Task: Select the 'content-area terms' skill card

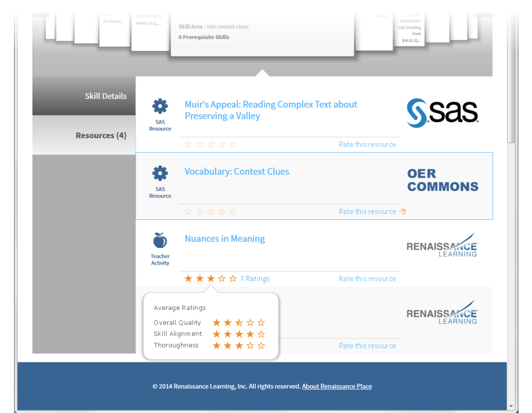Action: 149,31
